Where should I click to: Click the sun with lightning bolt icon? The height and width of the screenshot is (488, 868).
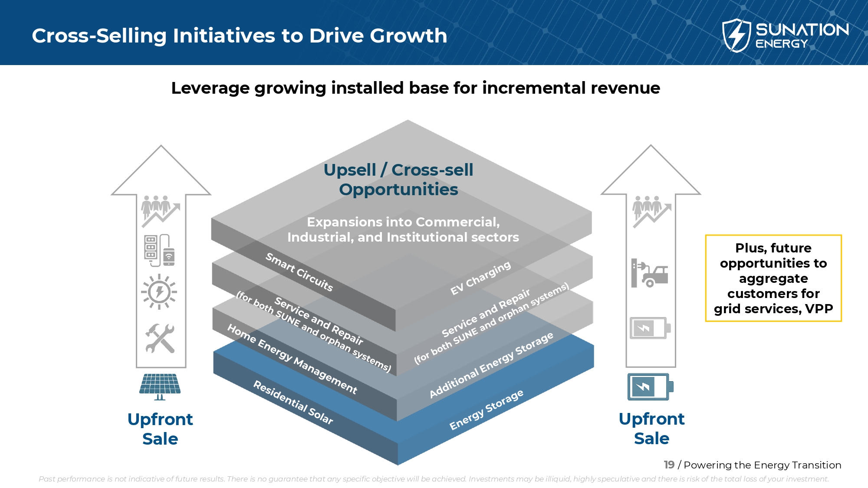(159, 291)
